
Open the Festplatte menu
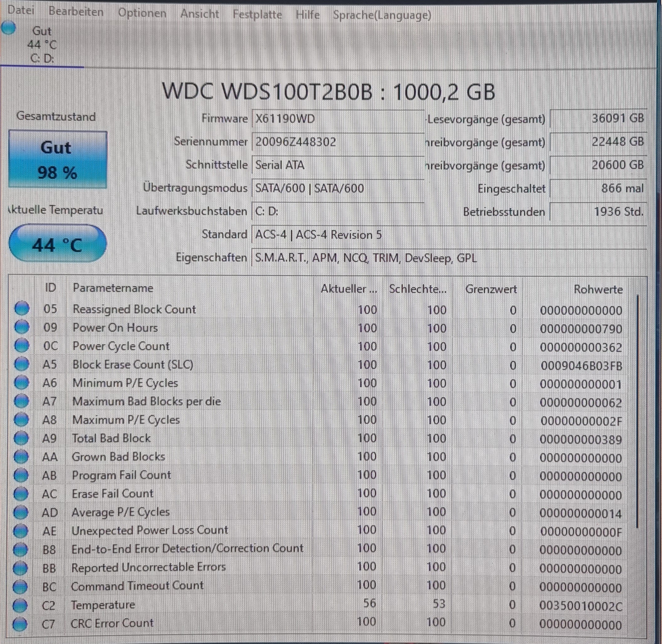click(257, 14)
